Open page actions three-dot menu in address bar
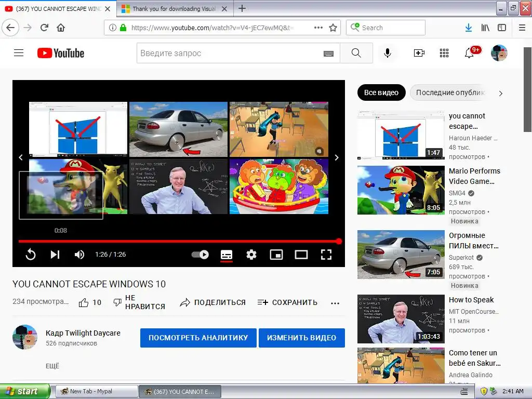532x399 pixels. pyautogui.click(x=318, y=28)
